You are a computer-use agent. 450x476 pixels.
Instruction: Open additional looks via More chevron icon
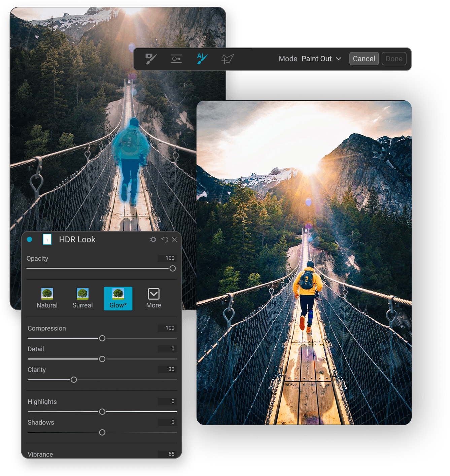[153, 294]
